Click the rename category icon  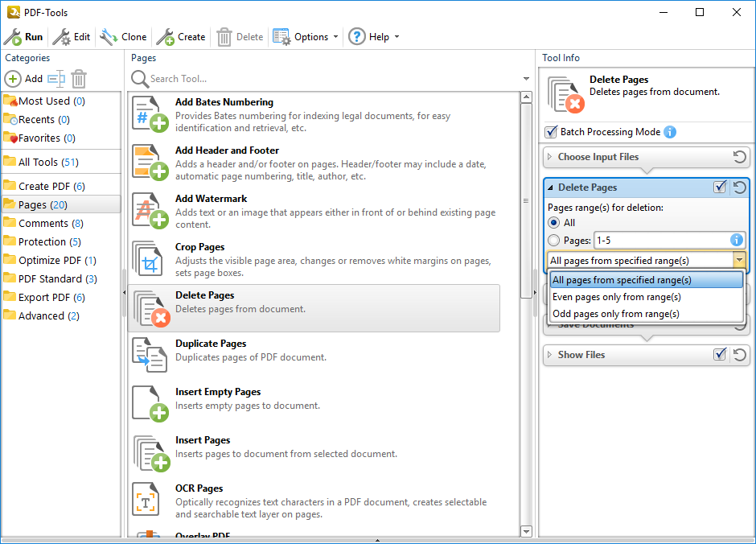(x=55, y=79)
